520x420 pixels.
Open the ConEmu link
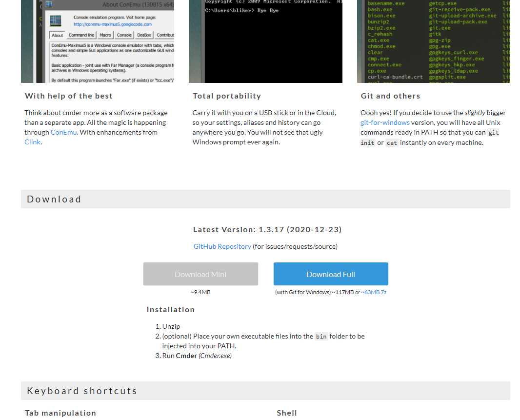point(64,132)
